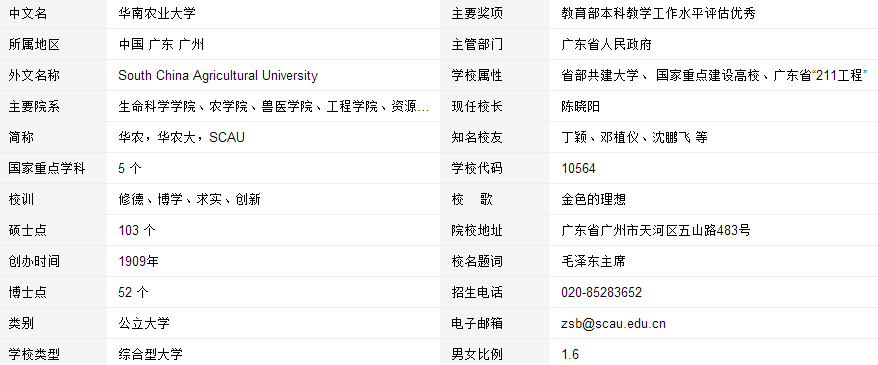Select school code 10564
Viewport: 878px width, 365px height.
click(x=578, y=168)
